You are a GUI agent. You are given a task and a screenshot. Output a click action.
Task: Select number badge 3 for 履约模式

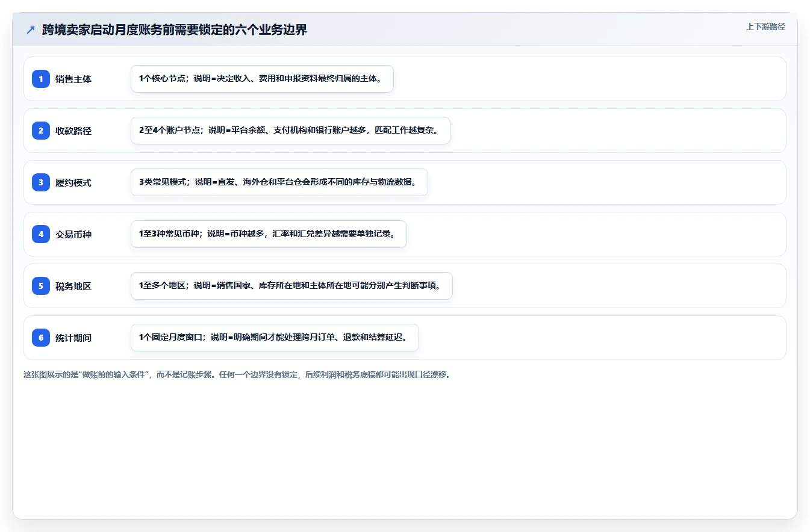point(41,182)
